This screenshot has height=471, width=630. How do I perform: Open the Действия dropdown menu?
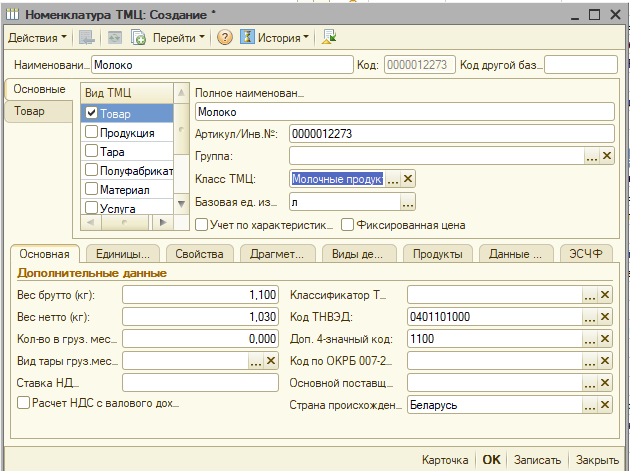pyautogui.click(x=37, y=38)
